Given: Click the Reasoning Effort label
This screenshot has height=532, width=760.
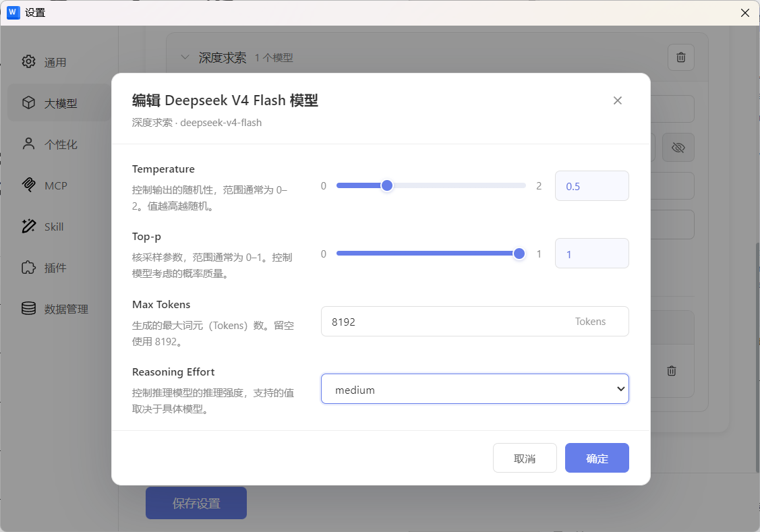Looking at the screenshot, I should click(x=173, y=372).
